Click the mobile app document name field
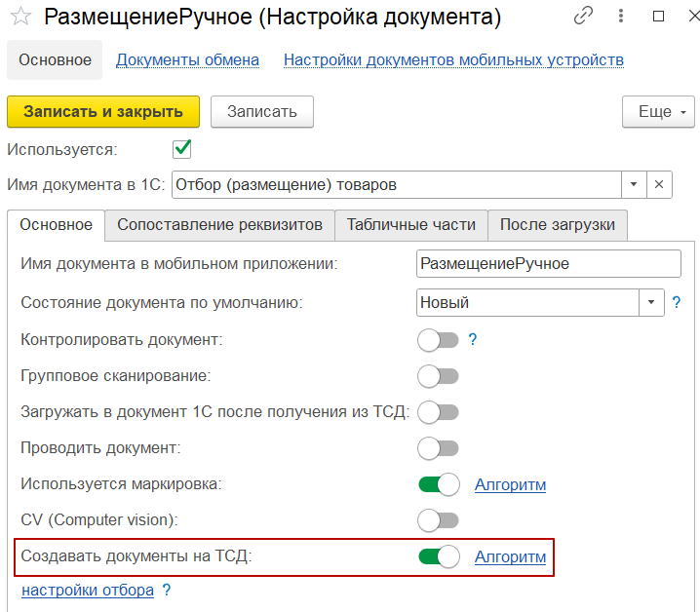 (548, 263)
